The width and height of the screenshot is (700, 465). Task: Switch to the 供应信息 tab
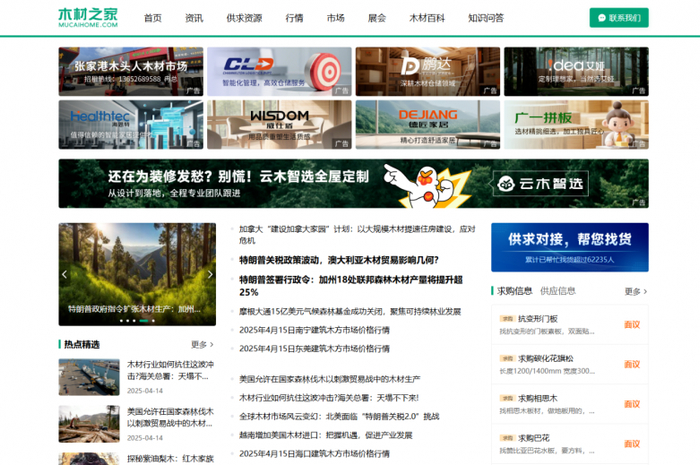tap(558, 291)
